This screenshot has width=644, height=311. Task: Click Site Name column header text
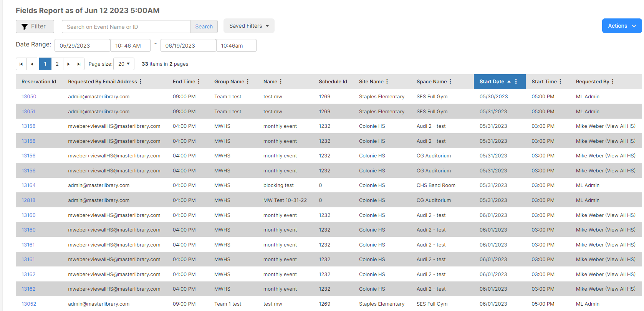pyautogui.click(x=371, y=81)
